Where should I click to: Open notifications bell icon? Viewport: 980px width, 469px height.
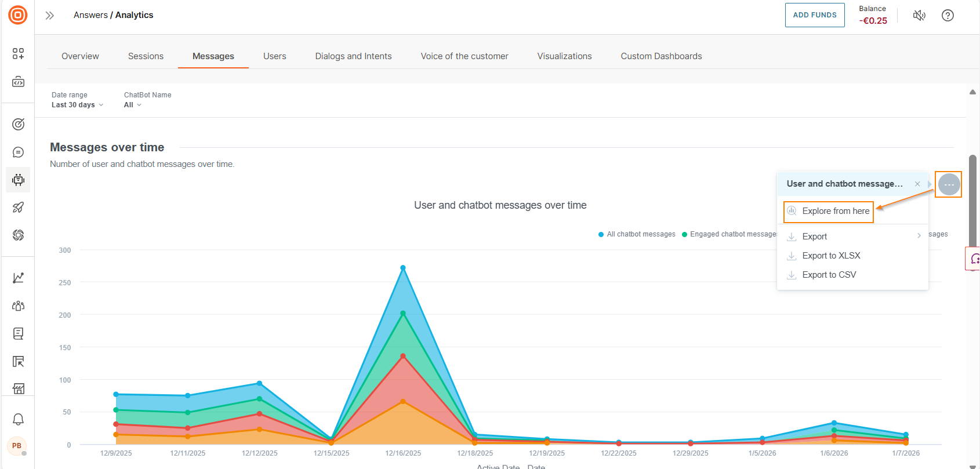18,419
